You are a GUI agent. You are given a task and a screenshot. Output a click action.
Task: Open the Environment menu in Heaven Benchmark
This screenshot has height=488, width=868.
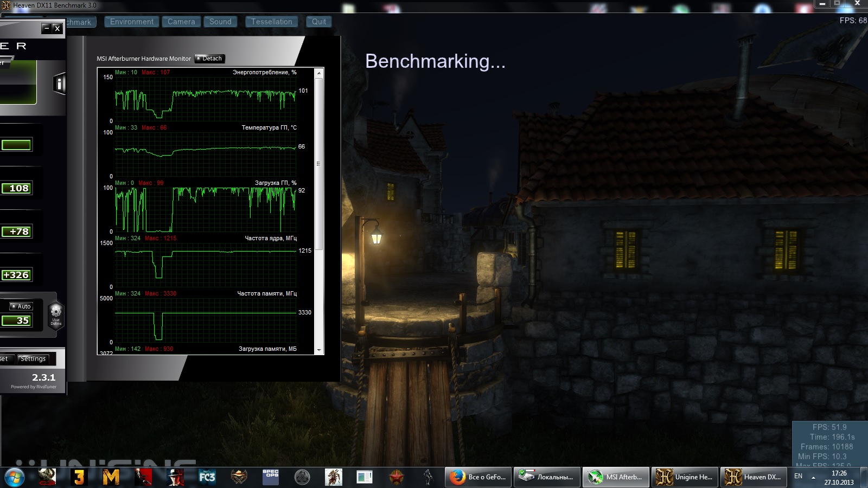[x=131, y=22]
